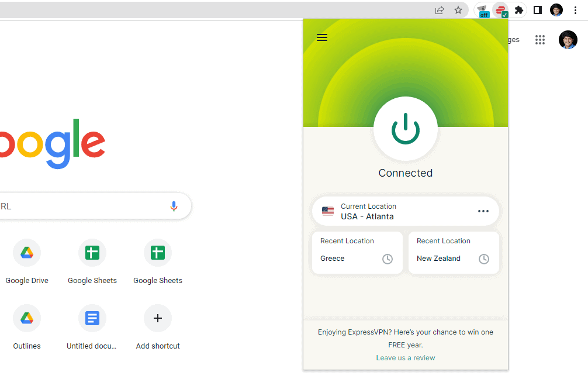Click the Google profile avatar
The height and width of the screenshot is (386, 588).
(x=568, y=39)
